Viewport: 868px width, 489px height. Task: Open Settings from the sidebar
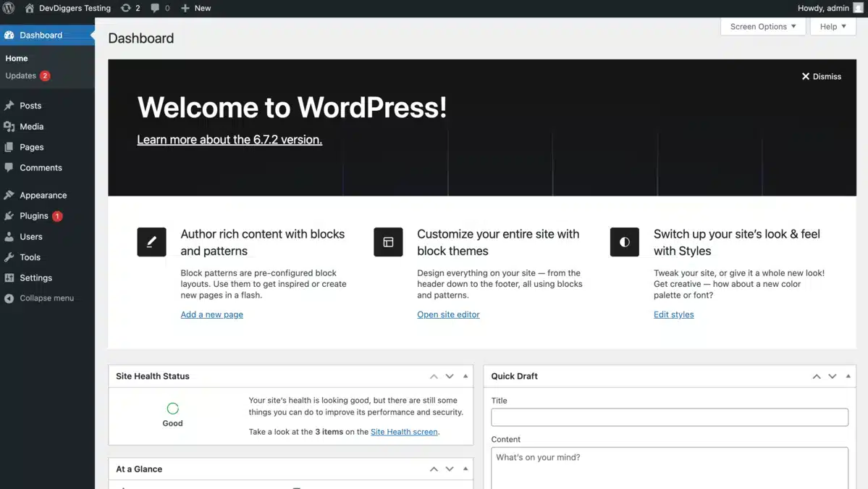[x=35, y=277]
